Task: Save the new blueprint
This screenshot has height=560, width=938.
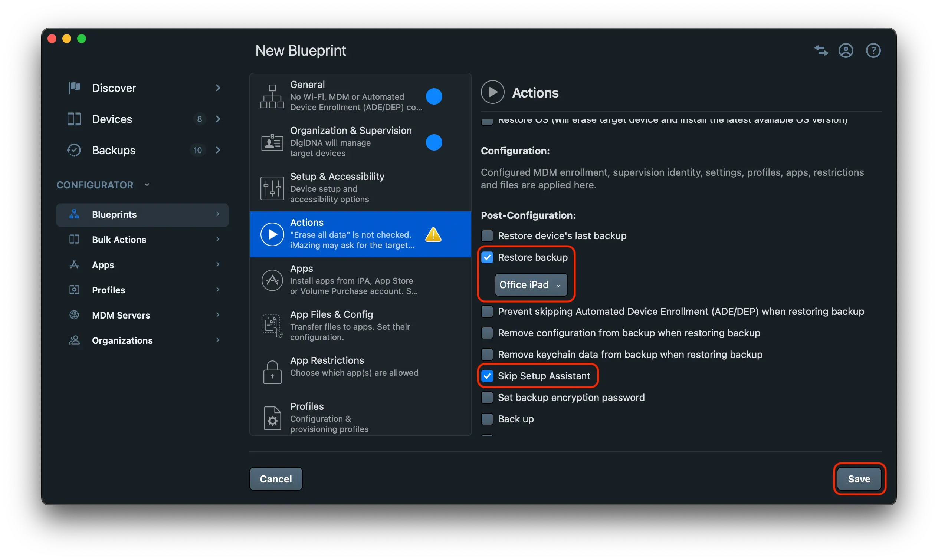Action: pyautogui.click(x=859, y=479)
